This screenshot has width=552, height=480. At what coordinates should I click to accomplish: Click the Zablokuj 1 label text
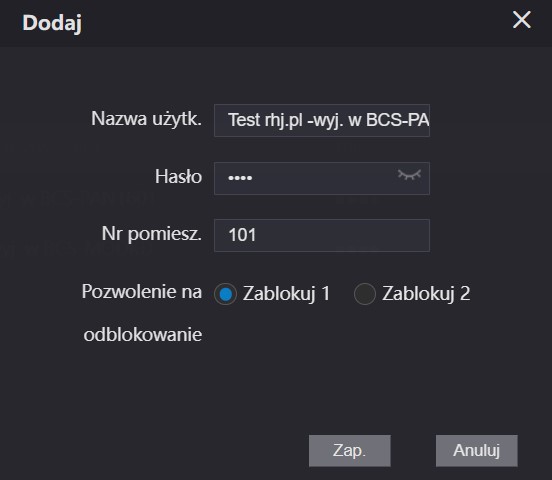click(x=287, y=294)
